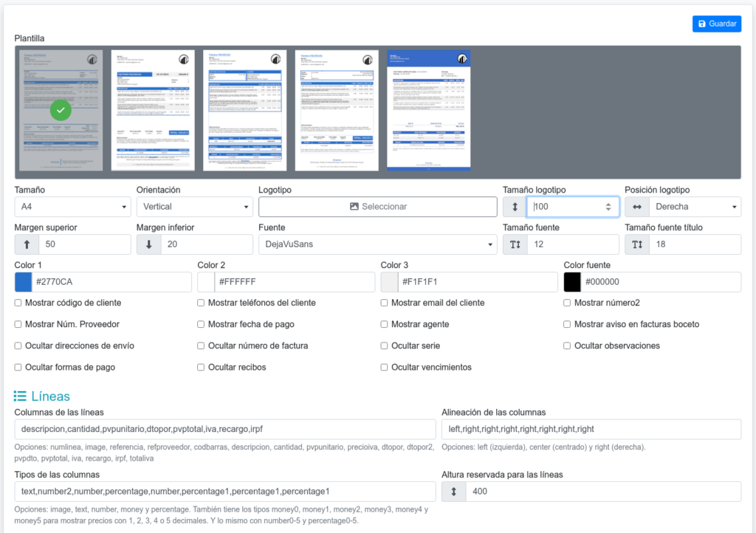756x533 pixels.
Task: Expand the Orientación dropdown set to Vertical
Action: coord(194,207)
